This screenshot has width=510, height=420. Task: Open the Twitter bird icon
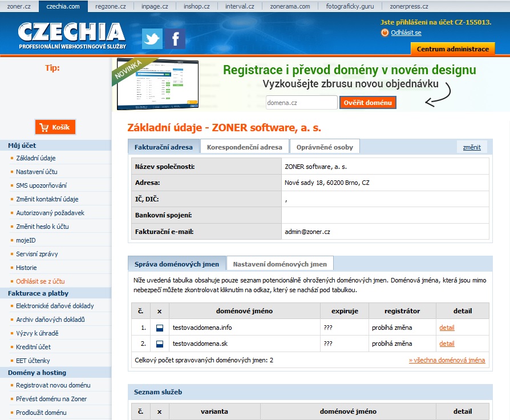click(152, 38)
